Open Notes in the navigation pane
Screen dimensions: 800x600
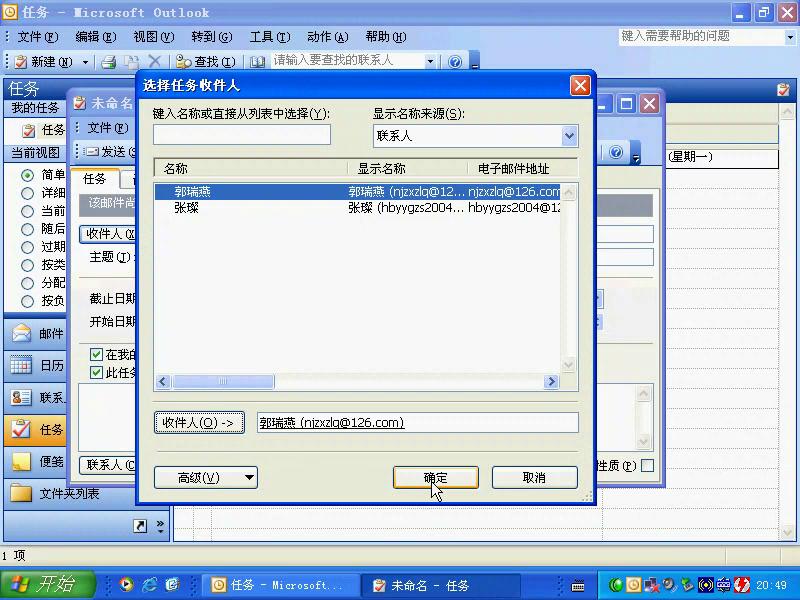coord(36,462)
